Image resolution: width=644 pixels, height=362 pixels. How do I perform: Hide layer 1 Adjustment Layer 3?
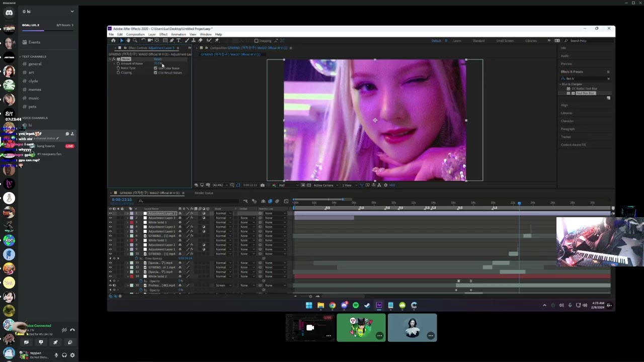[110, 213]
